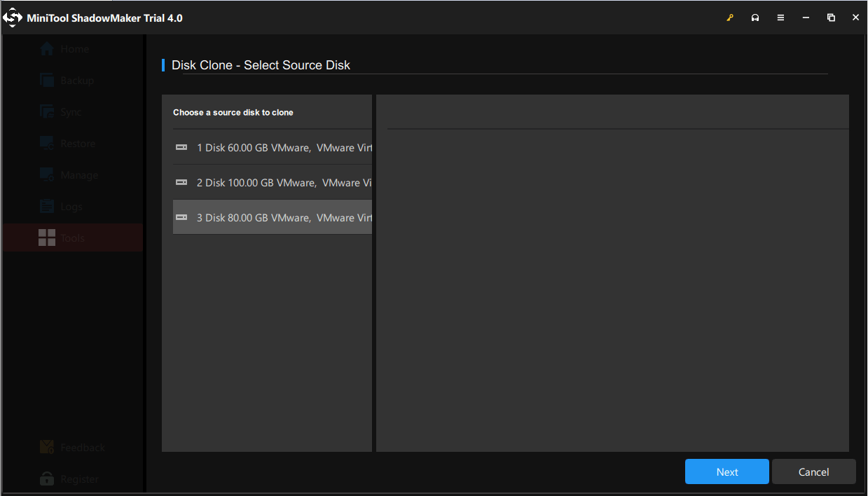The width and height of the screenshot is (868, 496).
Task: Open the hamburger menu
Action: coord(780,17)
